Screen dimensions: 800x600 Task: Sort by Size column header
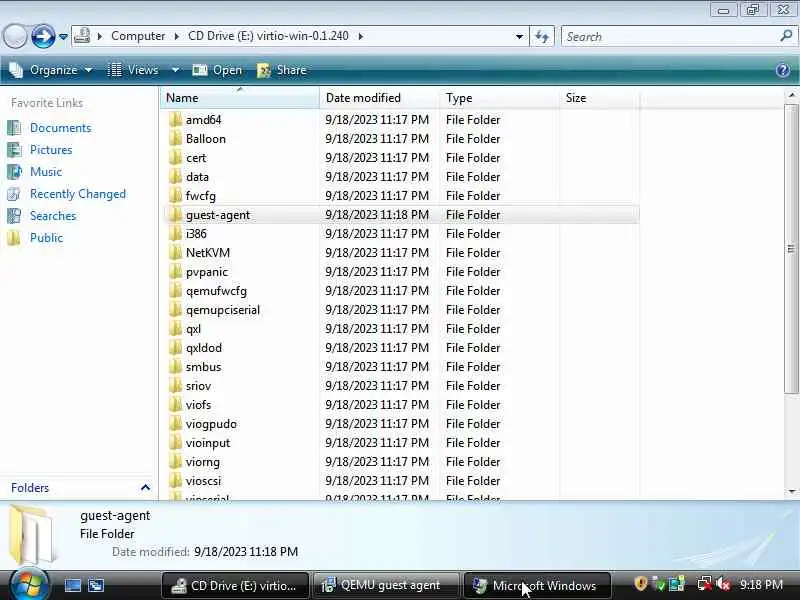click(599, 97)
